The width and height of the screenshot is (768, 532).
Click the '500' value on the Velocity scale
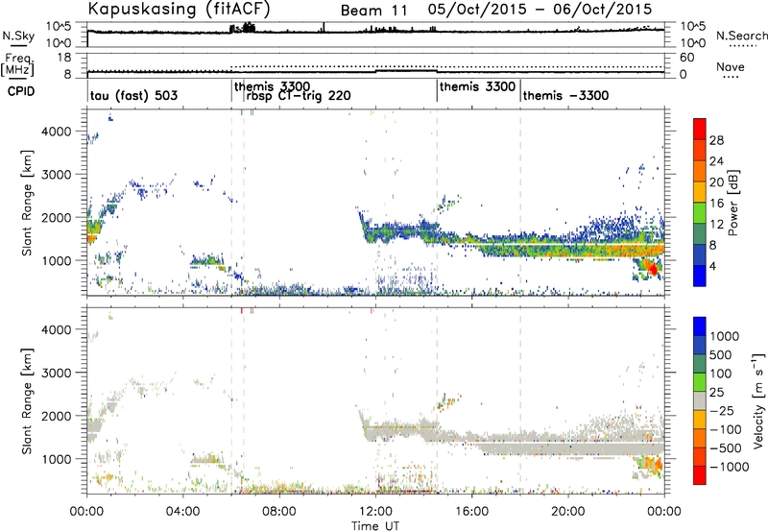721,354
